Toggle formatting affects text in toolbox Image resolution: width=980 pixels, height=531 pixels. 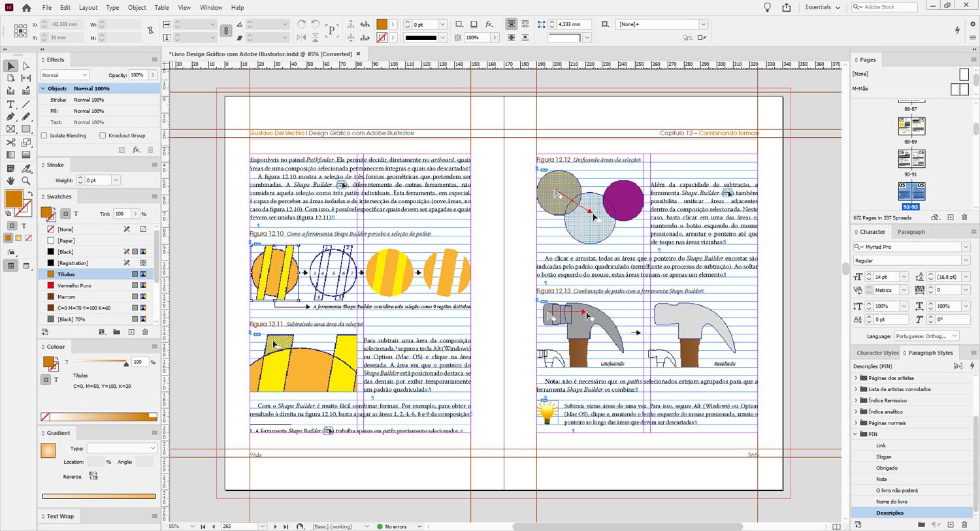tap(24, 225)
